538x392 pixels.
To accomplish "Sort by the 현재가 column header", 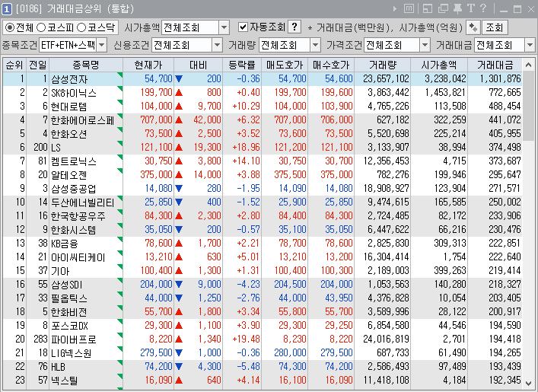I will point(148,65).
